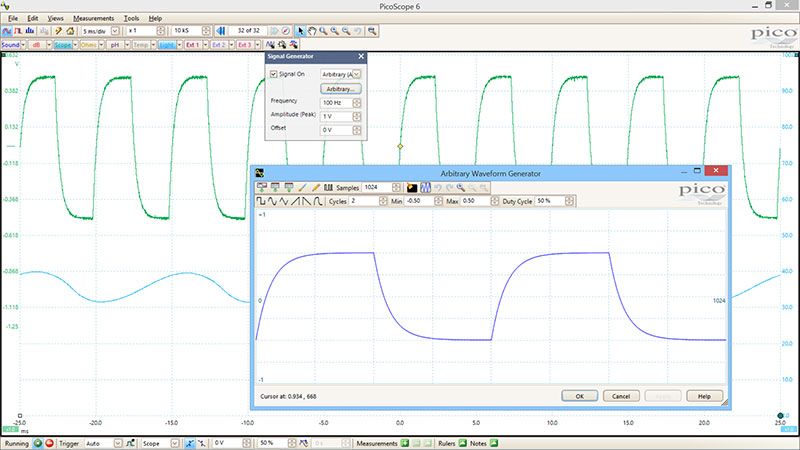This screenshot has width=800, height=450.
Task: Stop capture with the red stop button
Action: tap(50, 442)
